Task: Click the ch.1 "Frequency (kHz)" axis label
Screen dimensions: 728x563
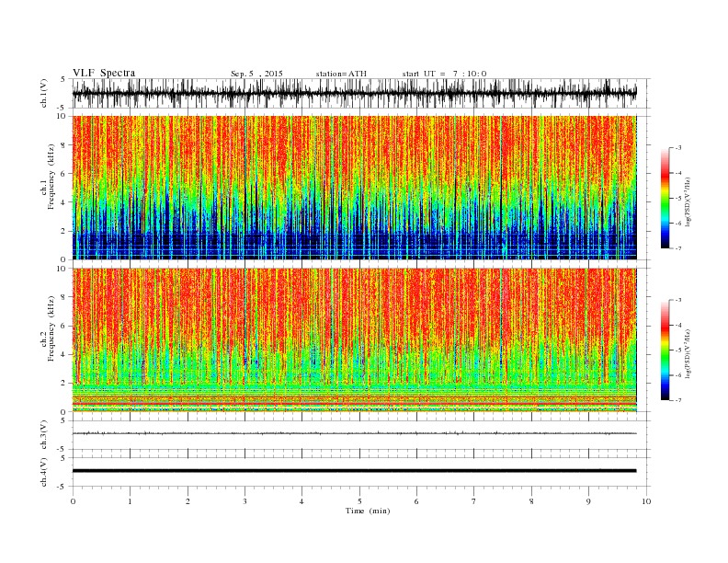Action: click(51, 177)
